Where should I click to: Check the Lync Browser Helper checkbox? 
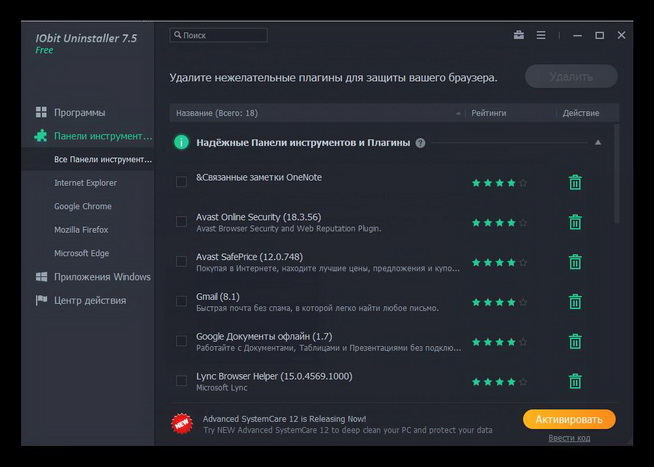[x=181, y=381]
